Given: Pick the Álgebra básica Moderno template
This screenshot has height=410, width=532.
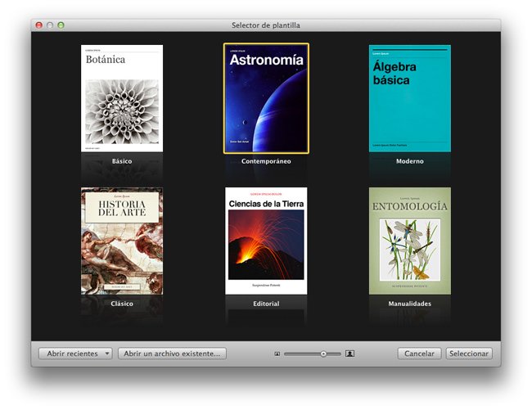Looking at the screenshot, I should point(409,98).
